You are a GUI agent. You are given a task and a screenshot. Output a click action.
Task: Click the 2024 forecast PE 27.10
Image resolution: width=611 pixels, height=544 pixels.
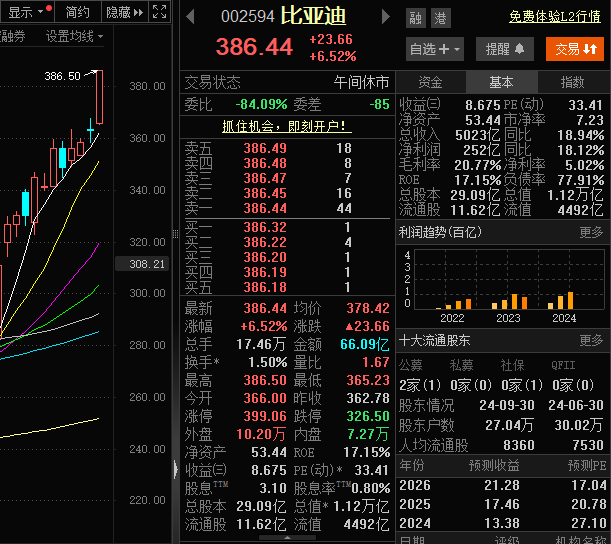tap(589, 523)
